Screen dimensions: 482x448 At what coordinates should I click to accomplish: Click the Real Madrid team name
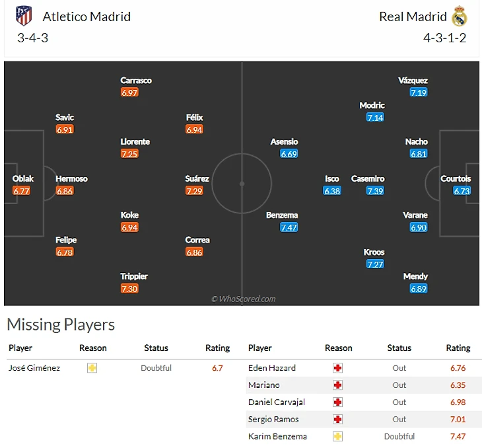click(413, 17)
